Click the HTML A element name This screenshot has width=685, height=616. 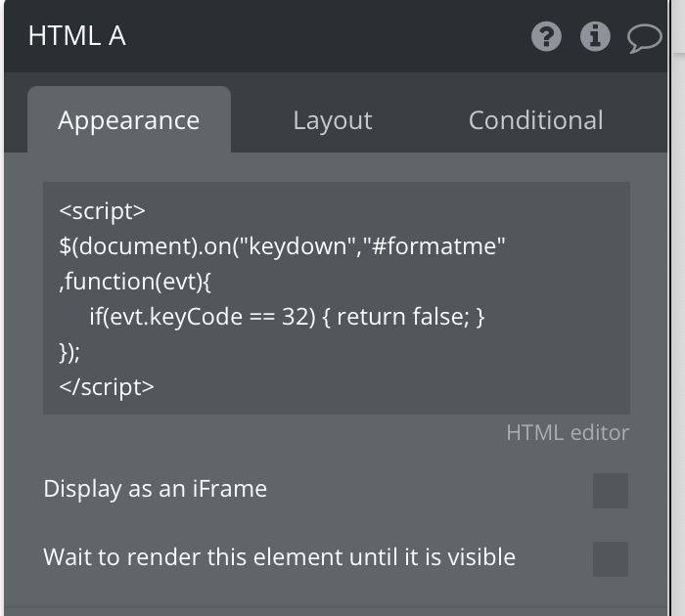click(x=77, y=37)
